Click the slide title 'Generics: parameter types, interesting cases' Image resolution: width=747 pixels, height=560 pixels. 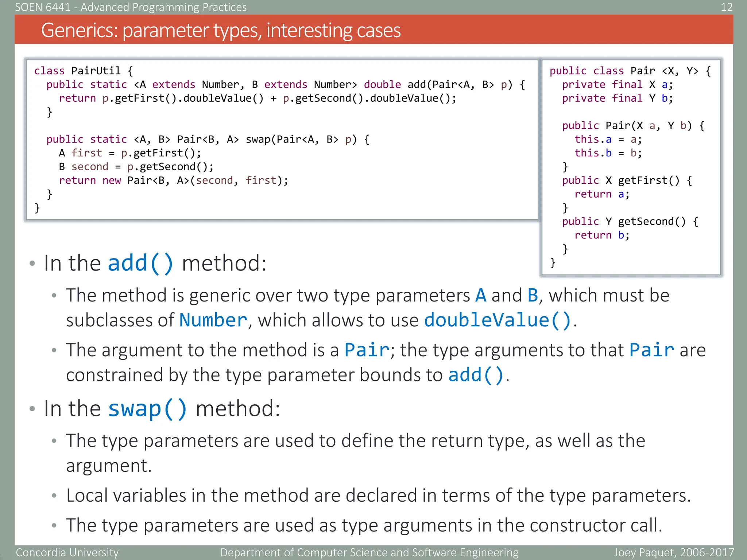coord(221,30)
